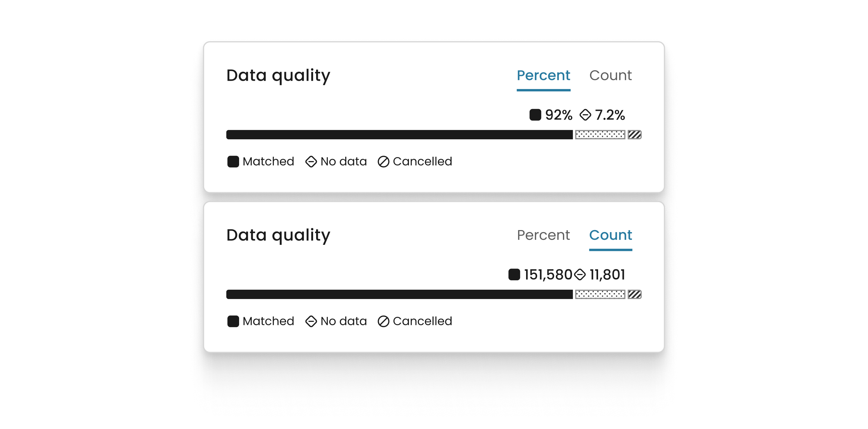Select the active Count tab in bottom card
The height and width of the screenshot is (429, 868).
[x=610, y=235]
